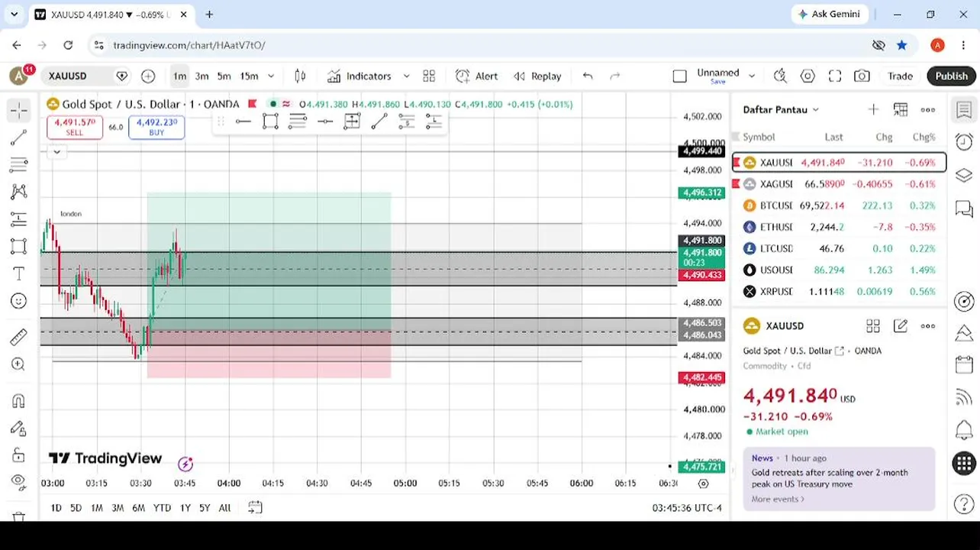Screen dimensions: 980x550
Task: Click the Alert button
Action: pyautogui.click(x=476, y=76)
